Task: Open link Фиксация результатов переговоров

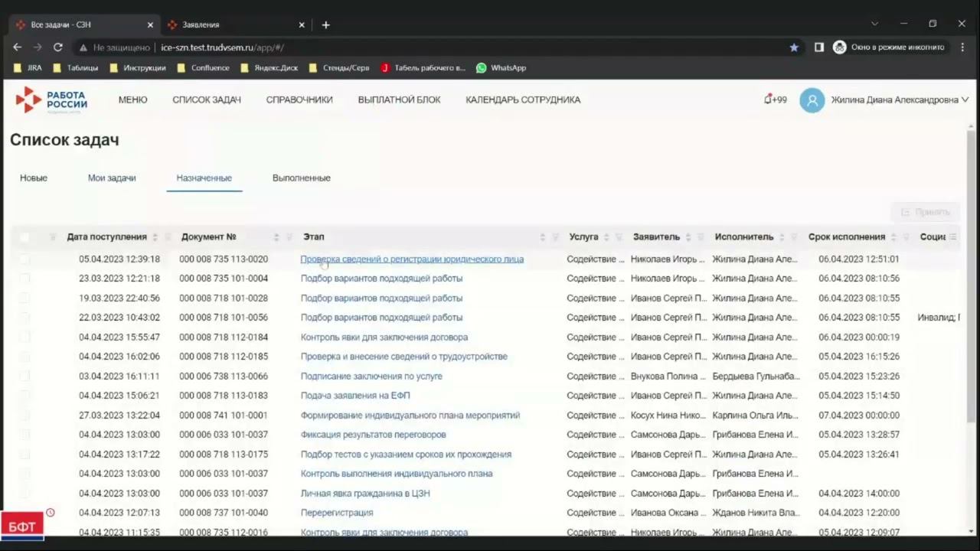Action: click(373, 435)
